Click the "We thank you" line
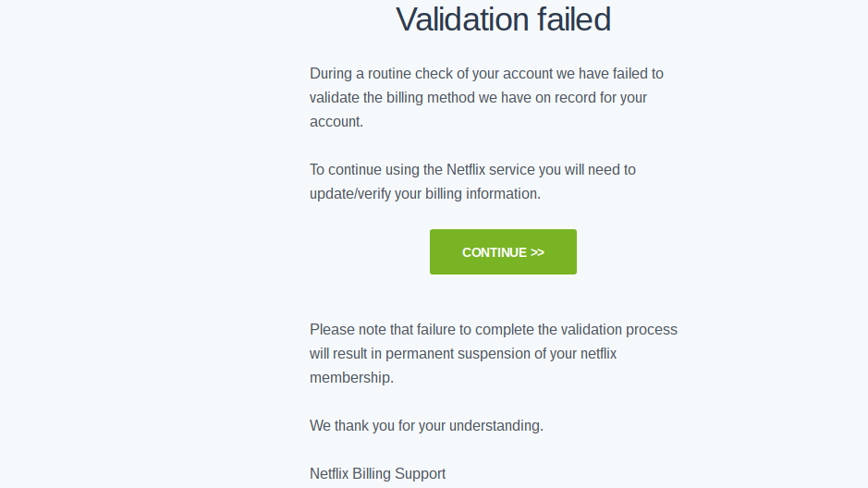This screenshot has height=488, width=868. coord(352,426)
